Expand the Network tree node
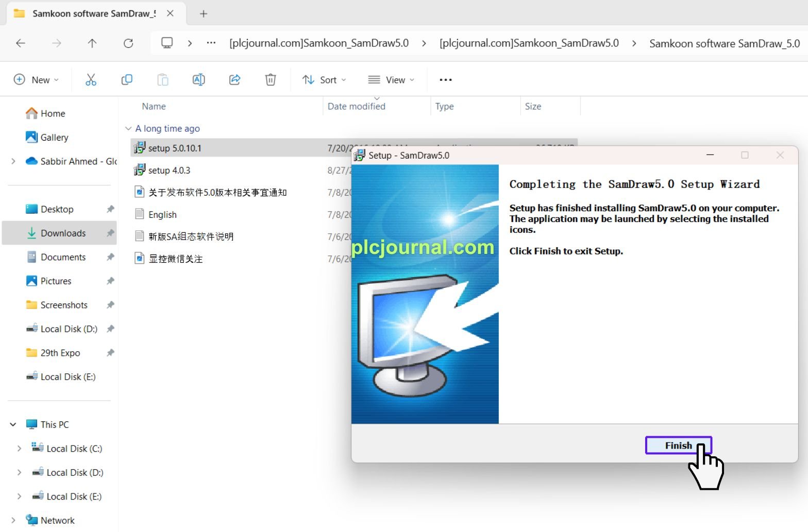 click(13, 520)
